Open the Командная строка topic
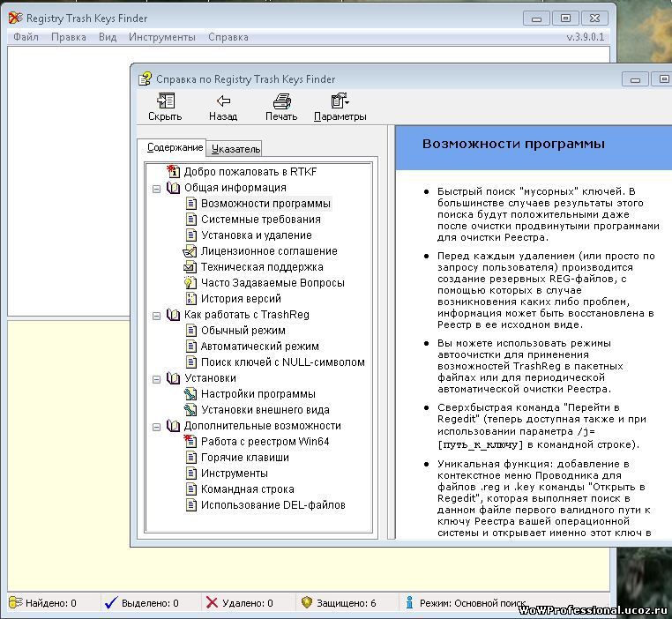 pos(247,488)
